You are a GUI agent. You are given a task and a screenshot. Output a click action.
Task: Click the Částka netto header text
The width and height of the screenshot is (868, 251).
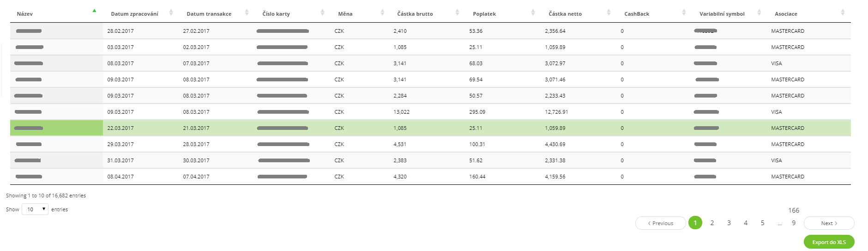point(565,14)
